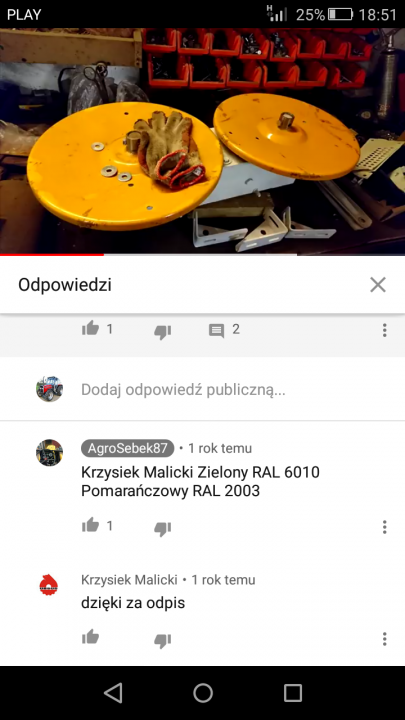Dislike AgroSebek87's RAL colors comment
Screen dimensions: 405x720
coord(163,528)
